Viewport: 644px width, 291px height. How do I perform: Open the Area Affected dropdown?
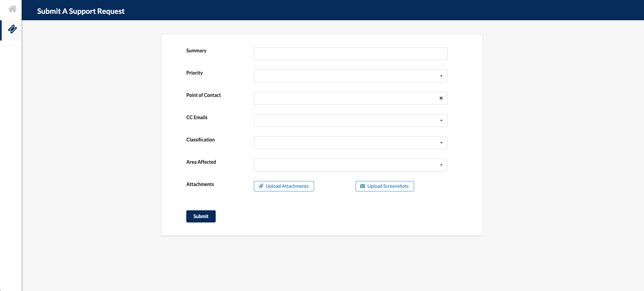tap(441, 165)
